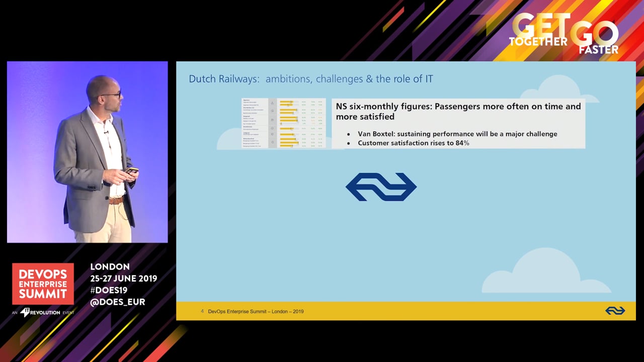
Task: Open the speaker video thumbnail
Action: pyautogui.click(x=88, y=152)
